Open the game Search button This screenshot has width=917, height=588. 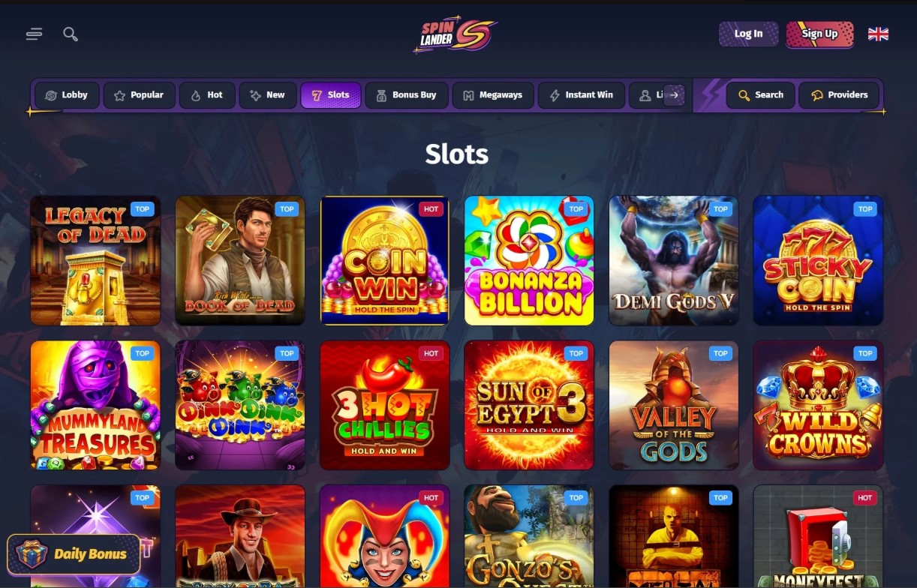coord(761,95)
